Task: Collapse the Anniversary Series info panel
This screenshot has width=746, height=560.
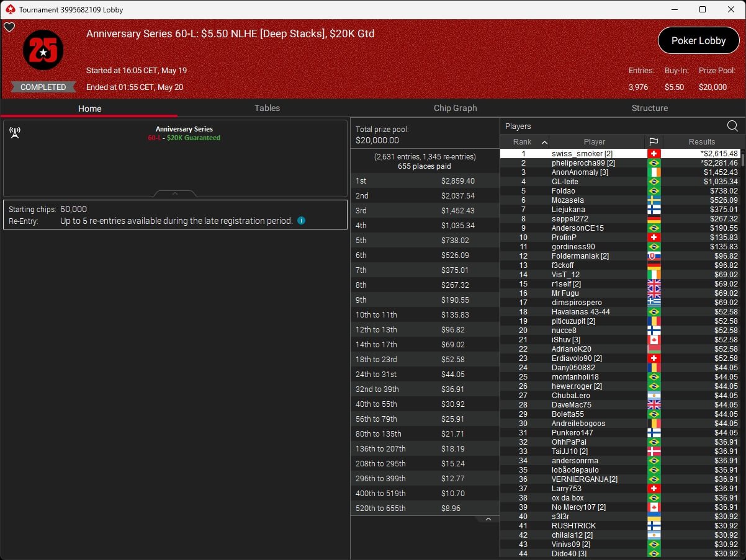Action: coord(175,193)
